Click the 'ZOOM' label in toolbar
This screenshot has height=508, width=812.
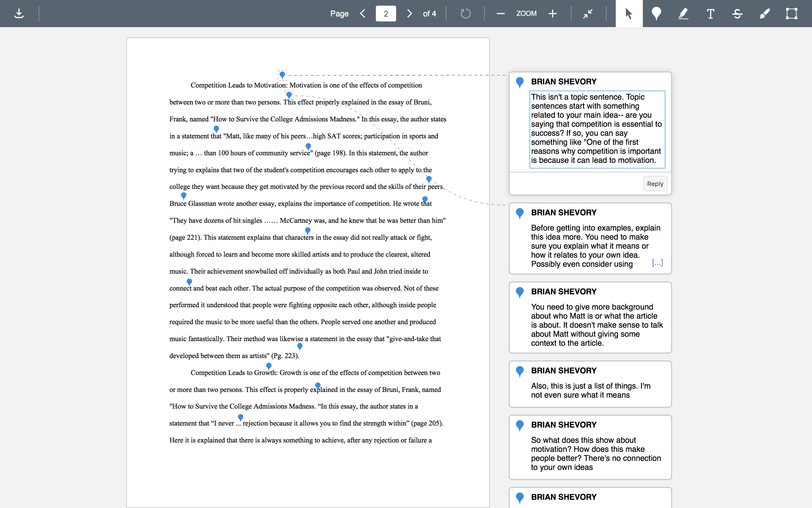[526, 14]
